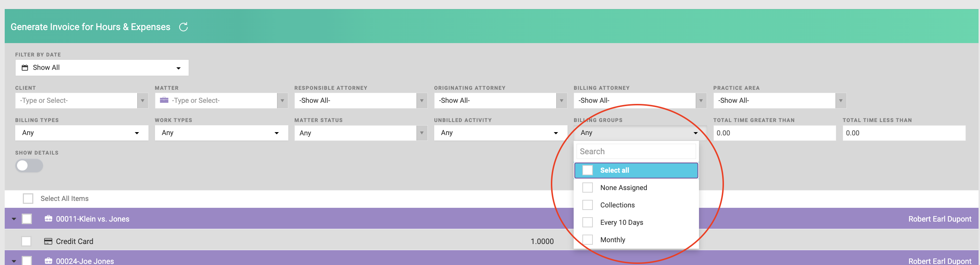The height and width of the screenshot is (265, 980).
Task: Click the briefcase icon in Matter field
Action: pyautogui.click(x=164, y=100)
